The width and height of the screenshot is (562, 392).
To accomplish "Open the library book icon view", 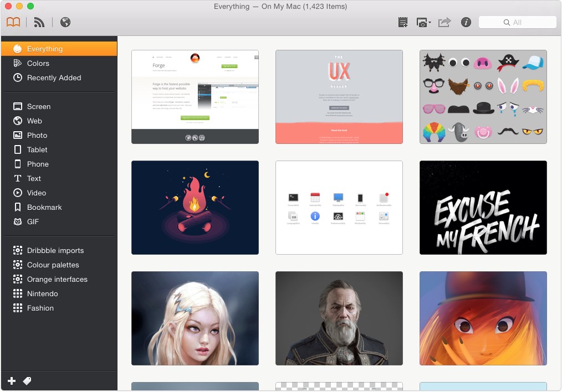I will pyautogui.click(x=13, y=22).
